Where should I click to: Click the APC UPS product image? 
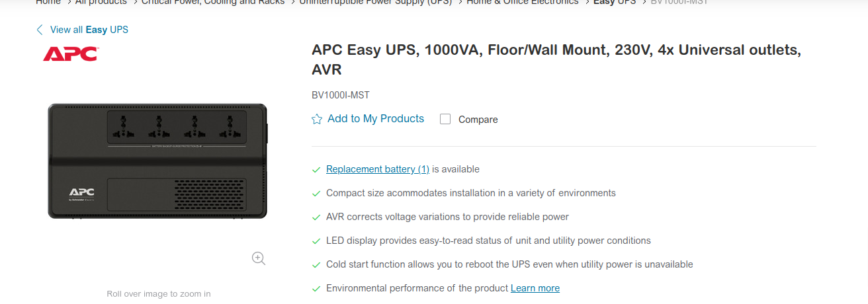click(157, 161)
